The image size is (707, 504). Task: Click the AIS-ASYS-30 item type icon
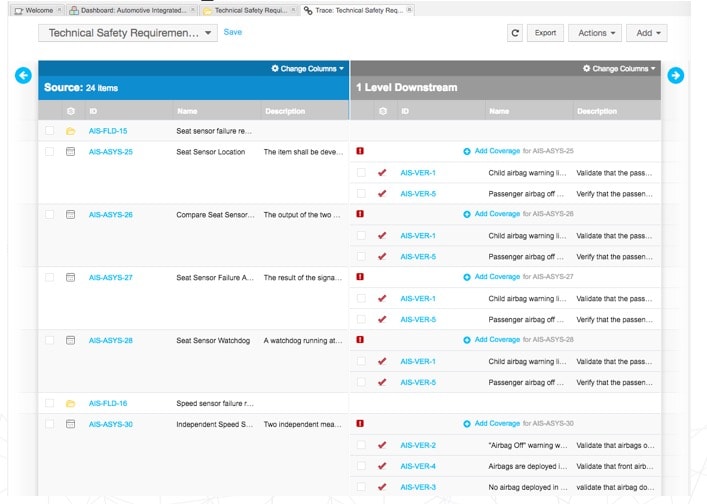click(70, 424)
